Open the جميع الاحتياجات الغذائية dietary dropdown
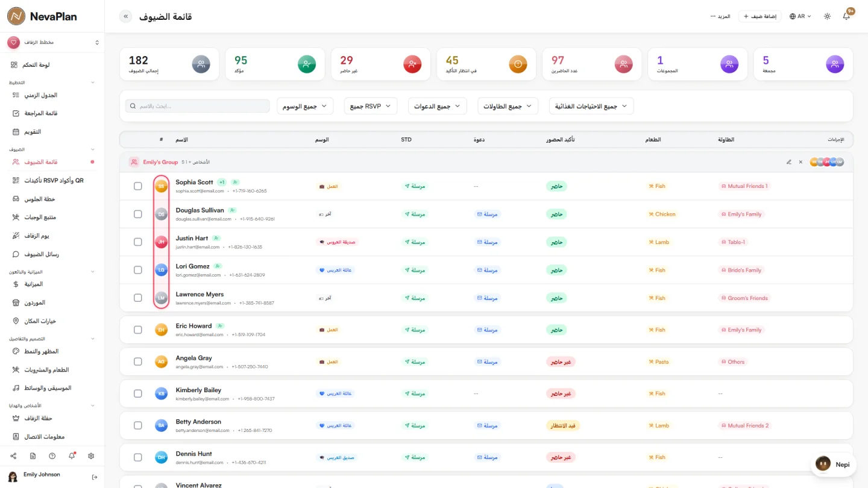Image resolution: width=868 pixels, height=488 pixels. pyautogui.click(x=591, y=106)
